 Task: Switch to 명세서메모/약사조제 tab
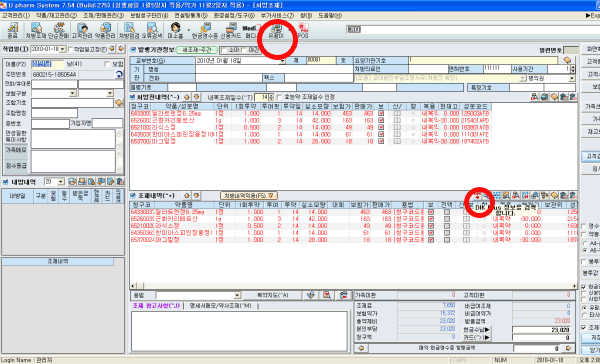point(221,305)
